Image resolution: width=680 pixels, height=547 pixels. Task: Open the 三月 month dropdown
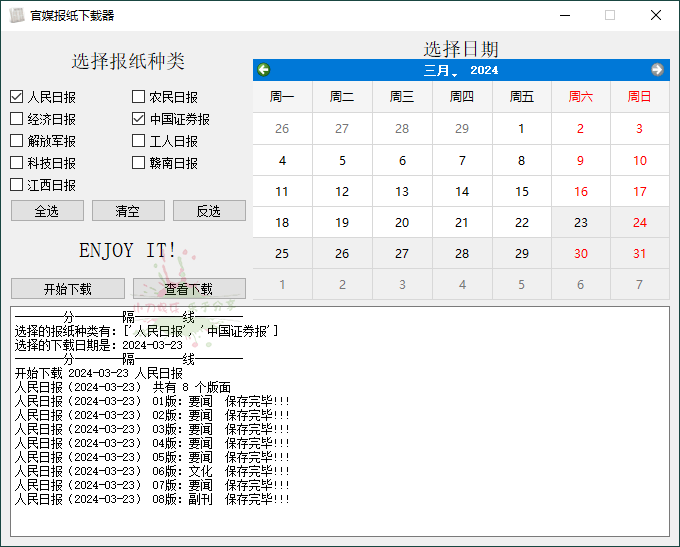440,70
